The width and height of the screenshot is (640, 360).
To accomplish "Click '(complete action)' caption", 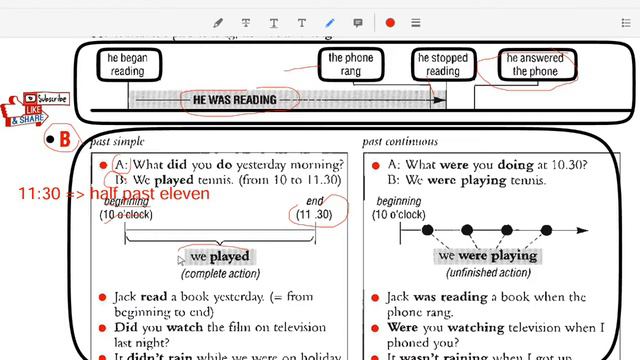I will pos(220,274).
